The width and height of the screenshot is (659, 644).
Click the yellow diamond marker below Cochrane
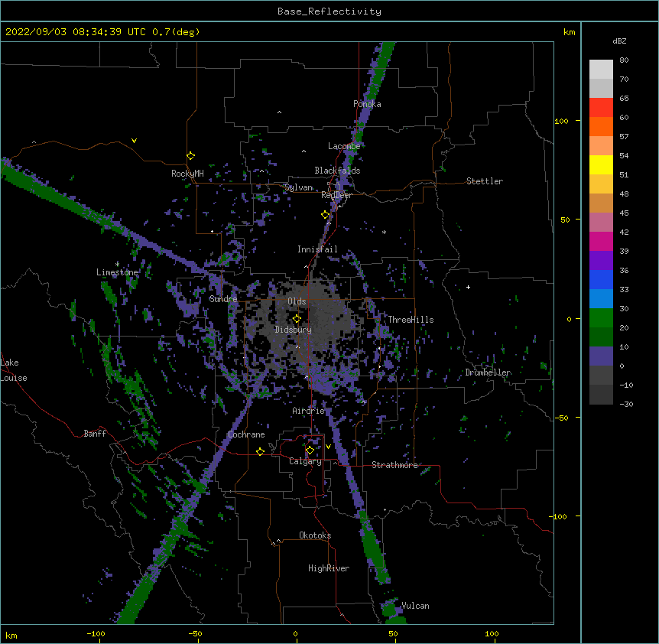click(260, 451)
